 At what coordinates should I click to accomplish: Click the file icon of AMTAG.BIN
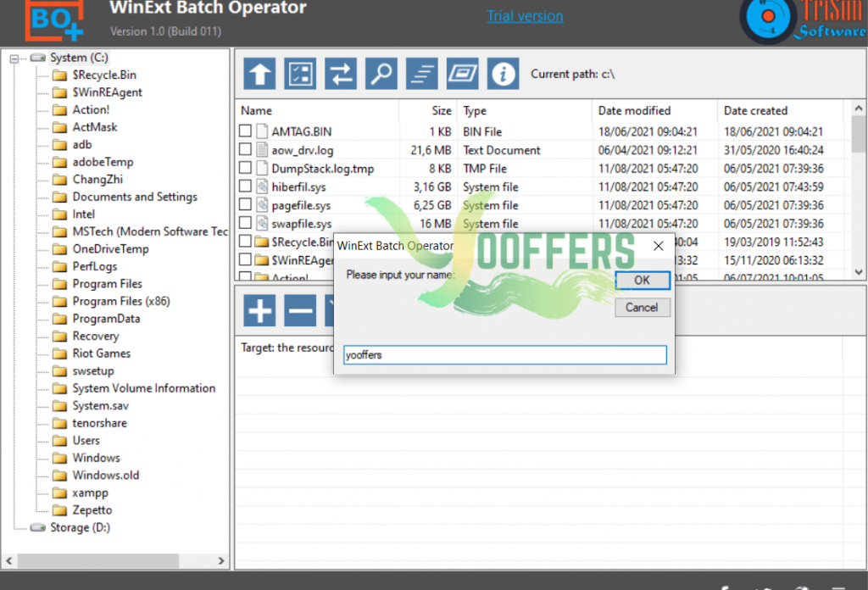(x=263, y=131)
